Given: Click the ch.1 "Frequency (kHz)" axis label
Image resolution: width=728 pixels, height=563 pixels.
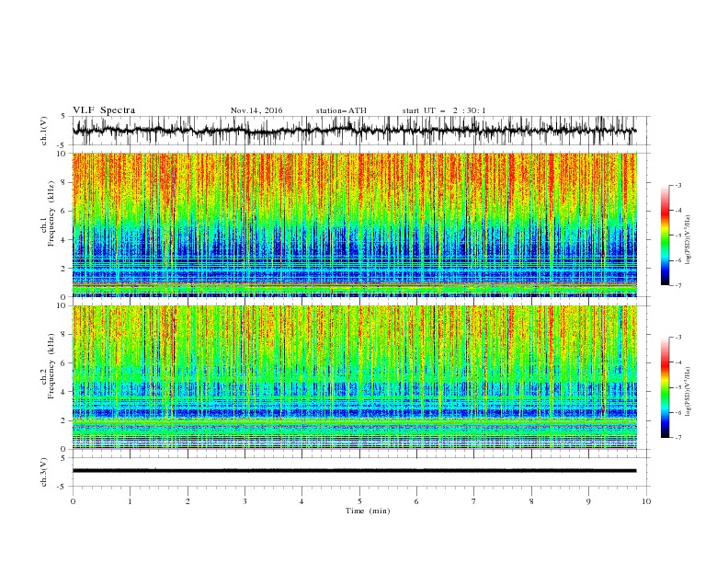Looking at the screenshot, I should click(51, 213).
